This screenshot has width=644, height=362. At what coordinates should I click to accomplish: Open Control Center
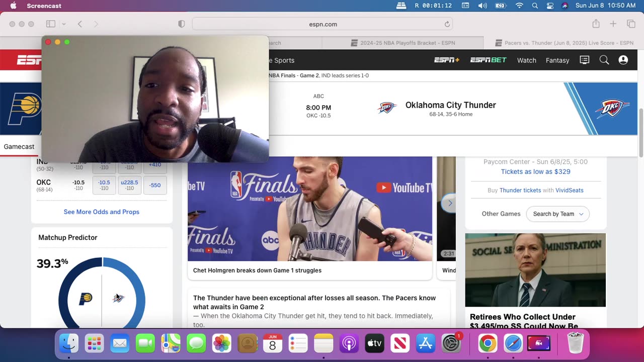pyautogui.click(x=550, y=6)
